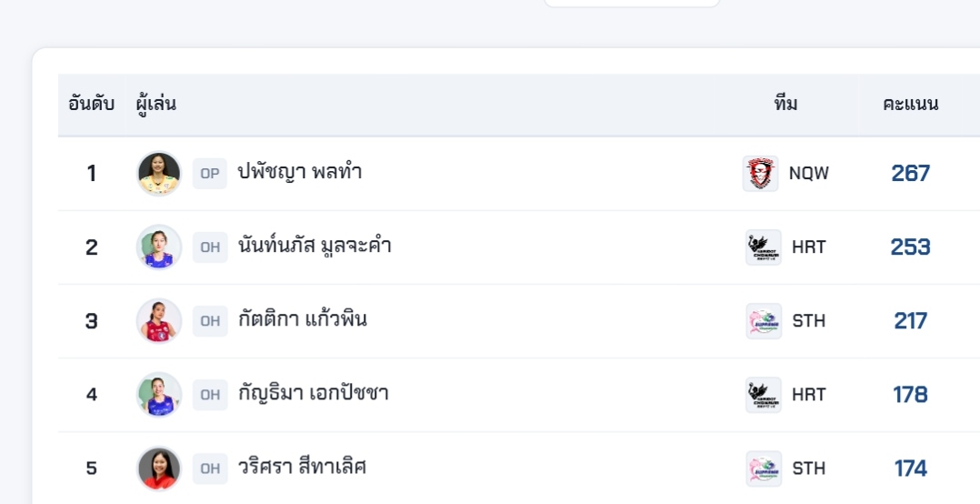The height and width of the screenshot is (504, 980).
Task: Click STH team logo in row 3
Action: tap(763, 321)
